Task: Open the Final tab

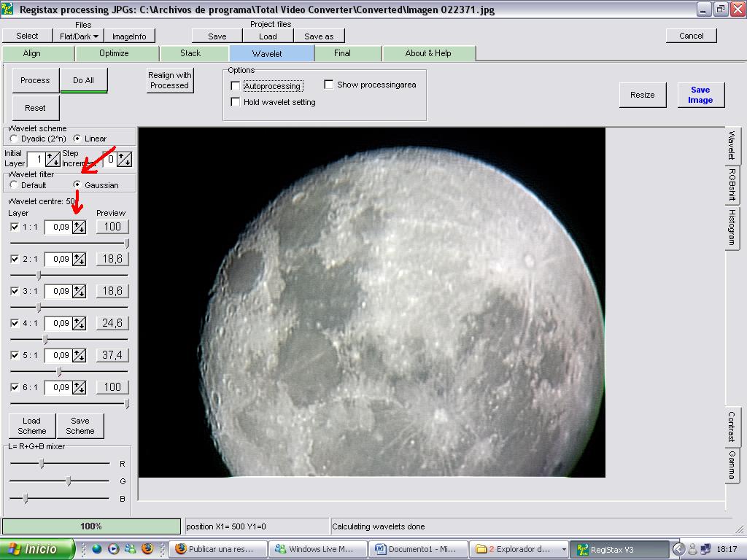Action: pyautogui.click(x=348, y=53)
